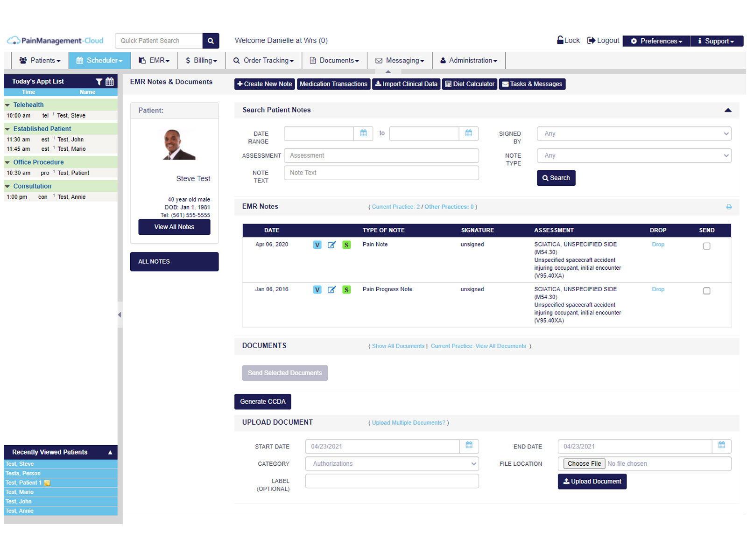The width and height of the screenshot is (747, 560).
Task: Click the note icon next to Test, Patient 1
Action: click(x=47, y=483)
